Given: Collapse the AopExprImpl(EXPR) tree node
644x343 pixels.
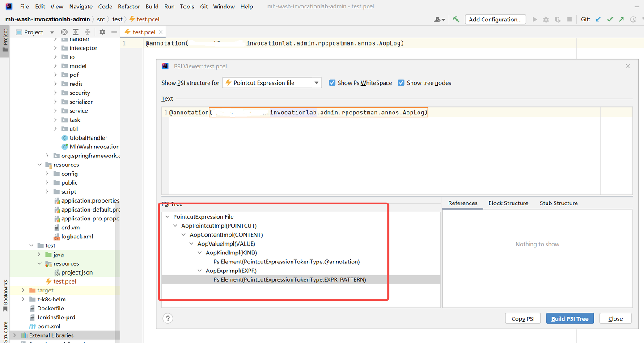Looking at the screenshot, I should pyautogui.click(x=199, y=270).
